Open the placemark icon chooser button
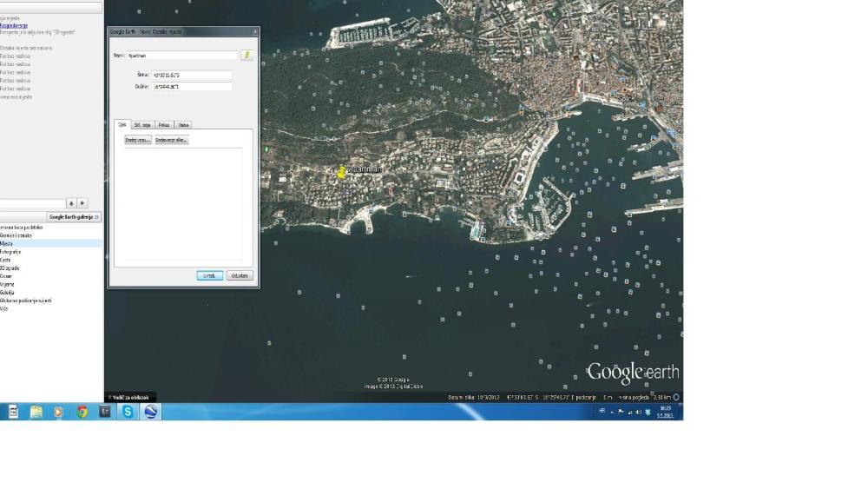Screen dimensions: 868x489 [247, 56]
